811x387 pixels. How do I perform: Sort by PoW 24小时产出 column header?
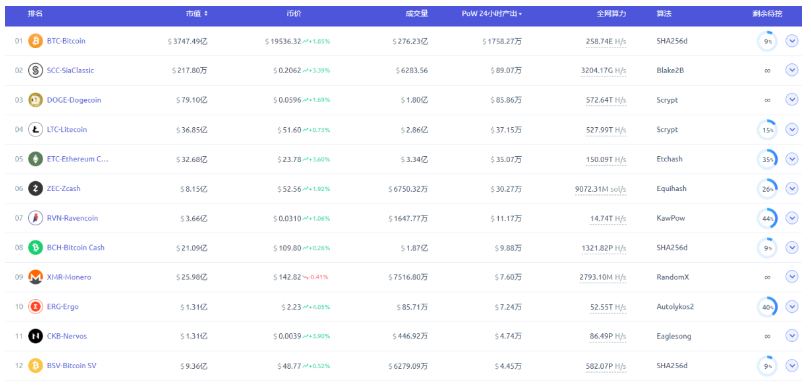point(491,14)
